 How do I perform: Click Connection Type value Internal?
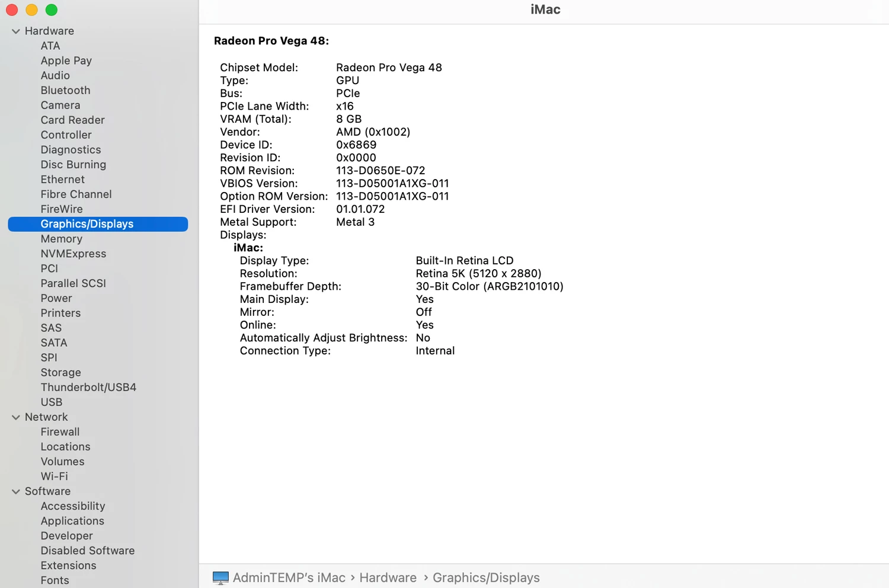[x=436, y=351]
